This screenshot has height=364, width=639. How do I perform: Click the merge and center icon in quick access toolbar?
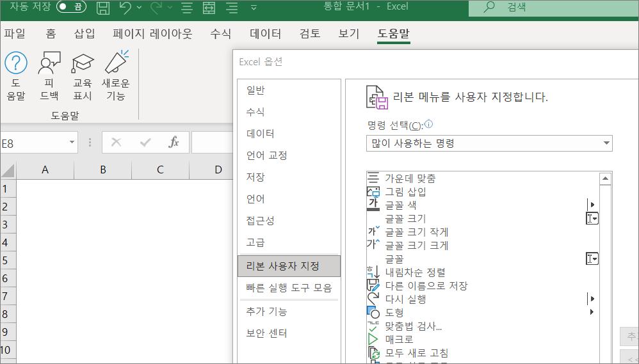209,7
